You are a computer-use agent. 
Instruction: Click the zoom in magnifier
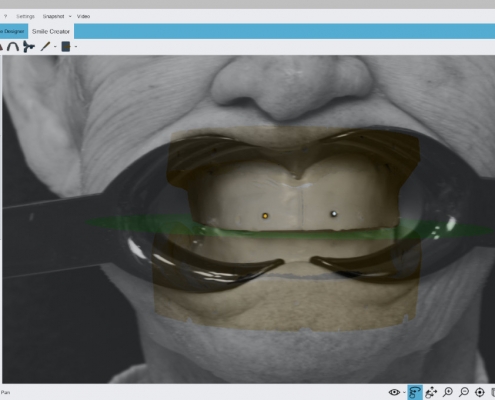pos(448,392)
